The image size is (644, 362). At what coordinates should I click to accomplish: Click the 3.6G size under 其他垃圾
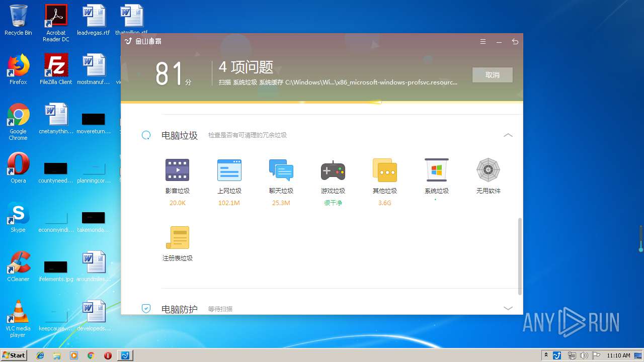point(385,203)
